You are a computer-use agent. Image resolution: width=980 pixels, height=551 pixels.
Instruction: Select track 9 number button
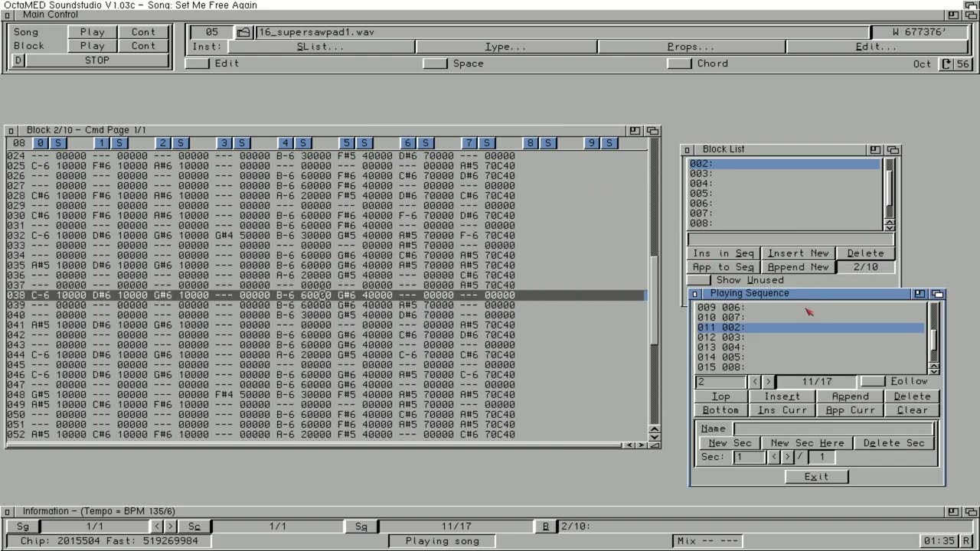coord(592,143)
